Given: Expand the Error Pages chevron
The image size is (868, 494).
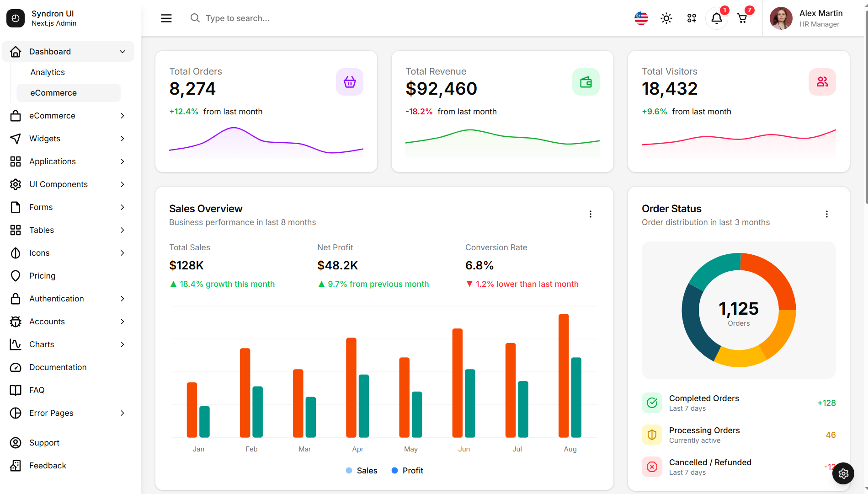Looking at the screenshot, I should point(122,413).
